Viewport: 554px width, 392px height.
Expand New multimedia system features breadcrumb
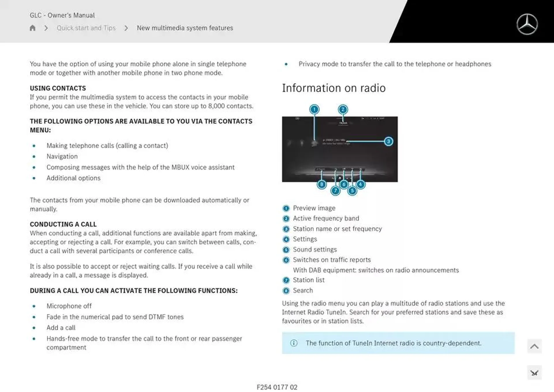[x=185, y=28]
